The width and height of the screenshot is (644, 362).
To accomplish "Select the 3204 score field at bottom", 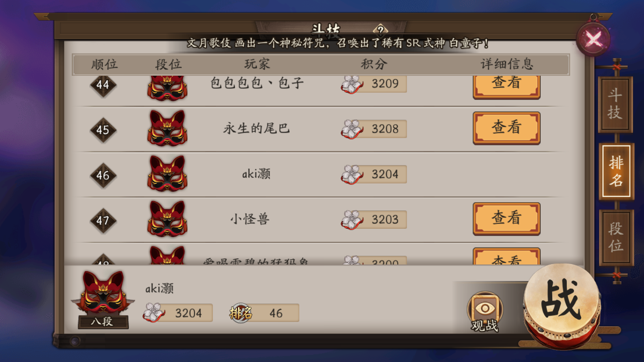I will pyautogui.click(x=178, y=313).
